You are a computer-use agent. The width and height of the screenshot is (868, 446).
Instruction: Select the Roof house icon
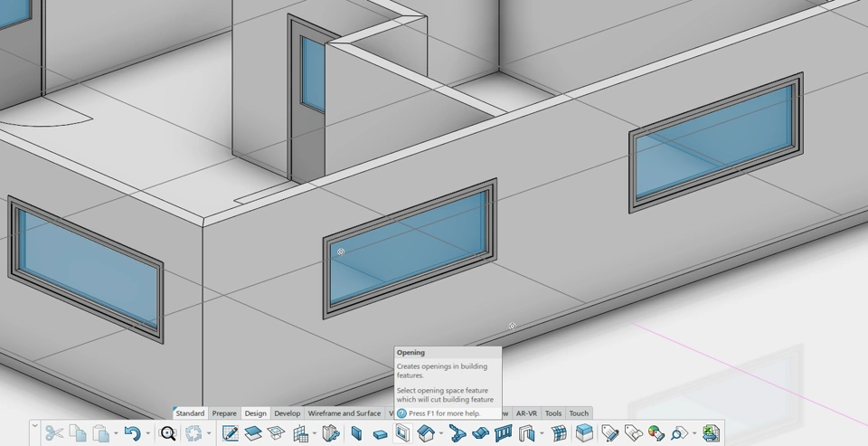(426, 432)
